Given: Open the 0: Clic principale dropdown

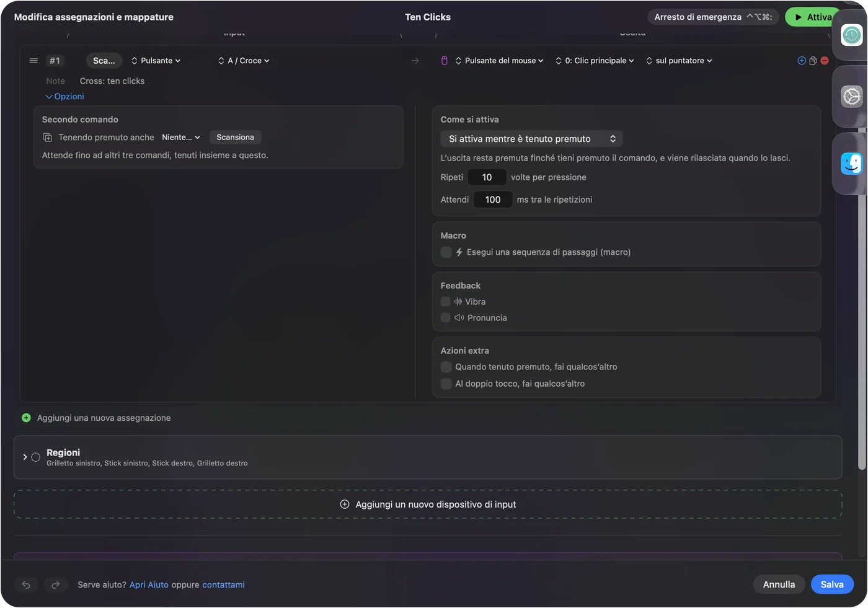Looking at the screenshot, I should tap(595, 61).
